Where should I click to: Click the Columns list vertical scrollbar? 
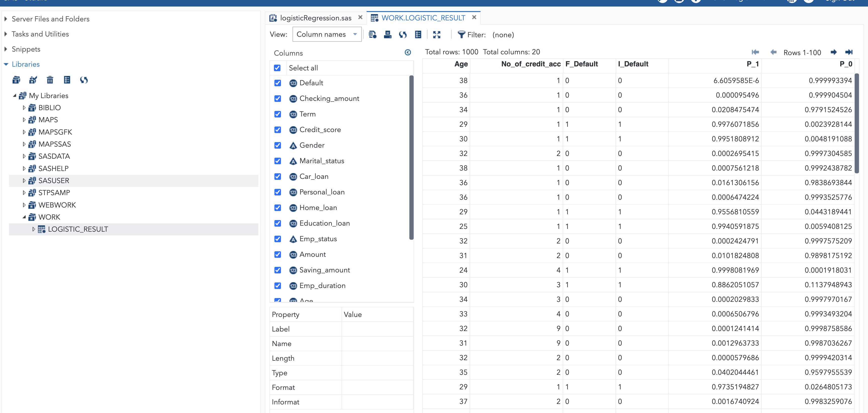click(x=411, y=157)
